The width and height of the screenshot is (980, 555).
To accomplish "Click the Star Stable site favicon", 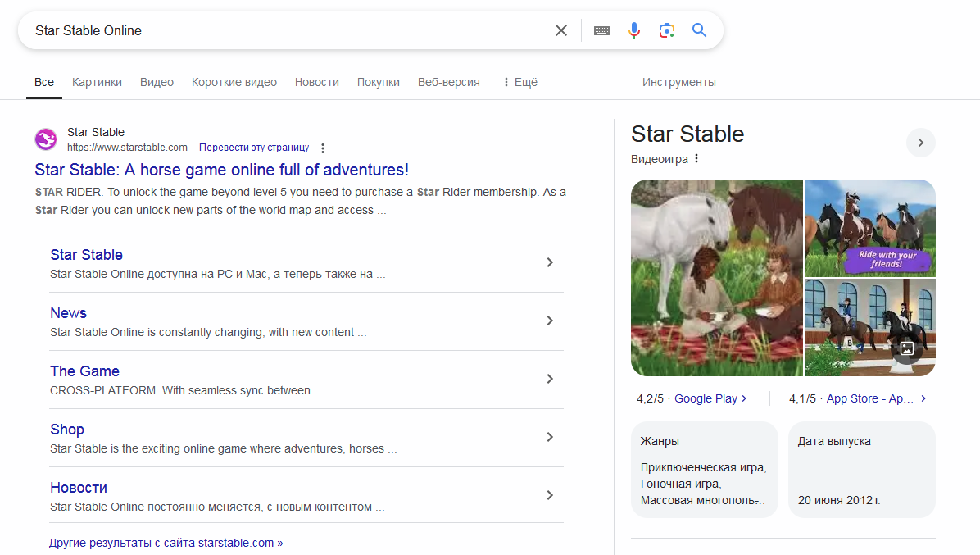I will pyautogui.click(x=46, y=139).
